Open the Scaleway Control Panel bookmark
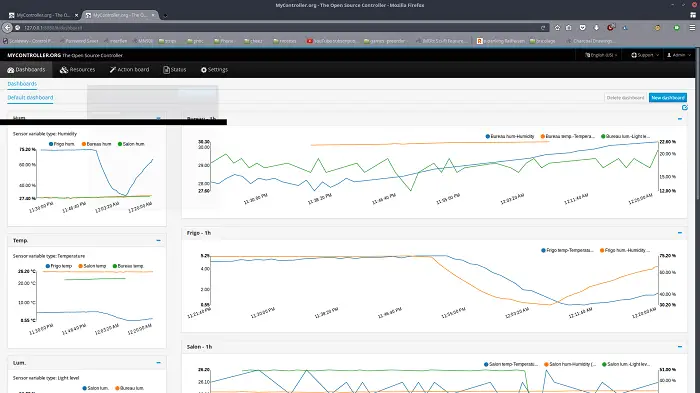The height and width of the screenshot is (393, 700). [x=28, y=41]
